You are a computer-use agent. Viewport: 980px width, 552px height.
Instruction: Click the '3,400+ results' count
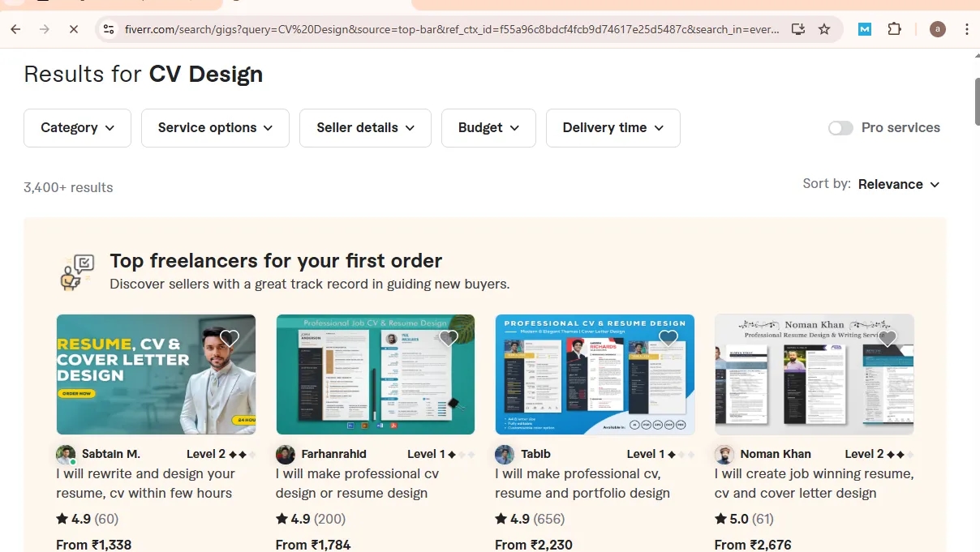tap(68, 187)
